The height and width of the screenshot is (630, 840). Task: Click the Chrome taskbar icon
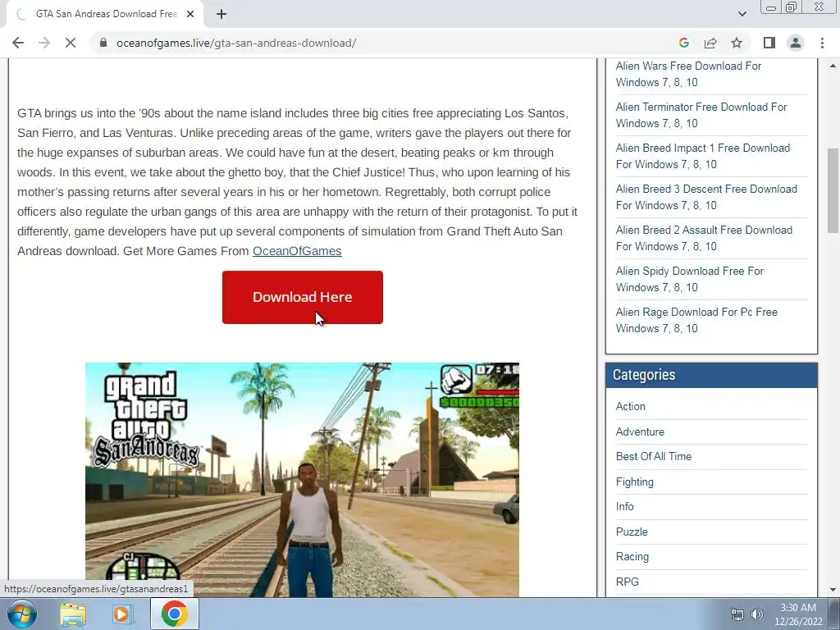pyautogui.click(x=174, y=614)
